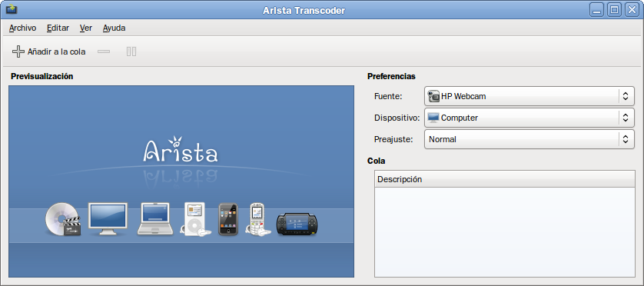The height and width of the screenshot is (286, 644).
Task: Open the Ayuda menu
Action: [x=115, y=28]
